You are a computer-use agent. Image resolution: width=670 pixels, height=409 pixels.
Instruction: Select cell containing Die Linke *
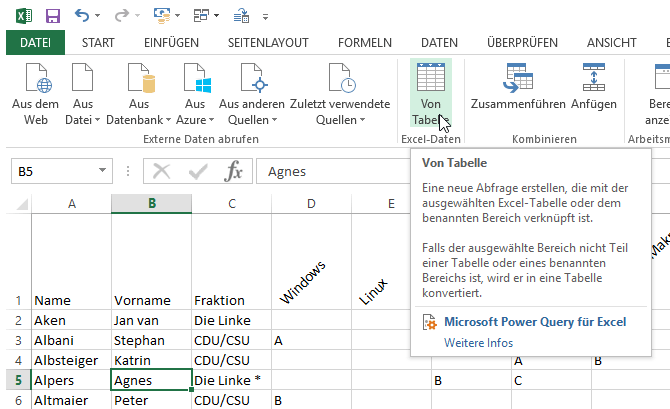231,380
